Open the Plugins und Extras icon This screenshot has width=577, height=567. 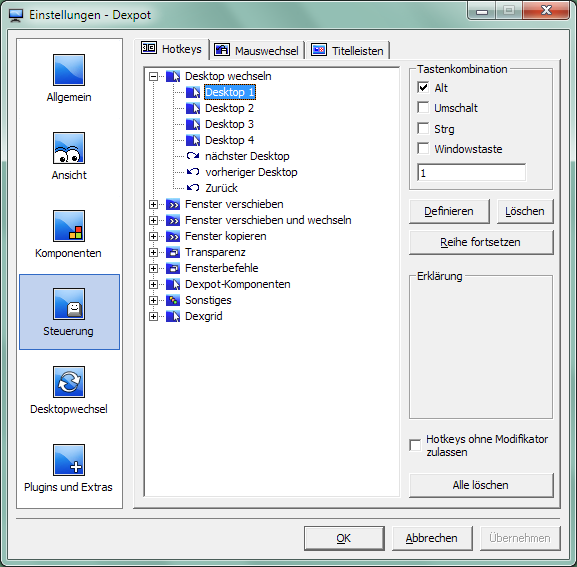pyautogui.click(x=69, y=460)
